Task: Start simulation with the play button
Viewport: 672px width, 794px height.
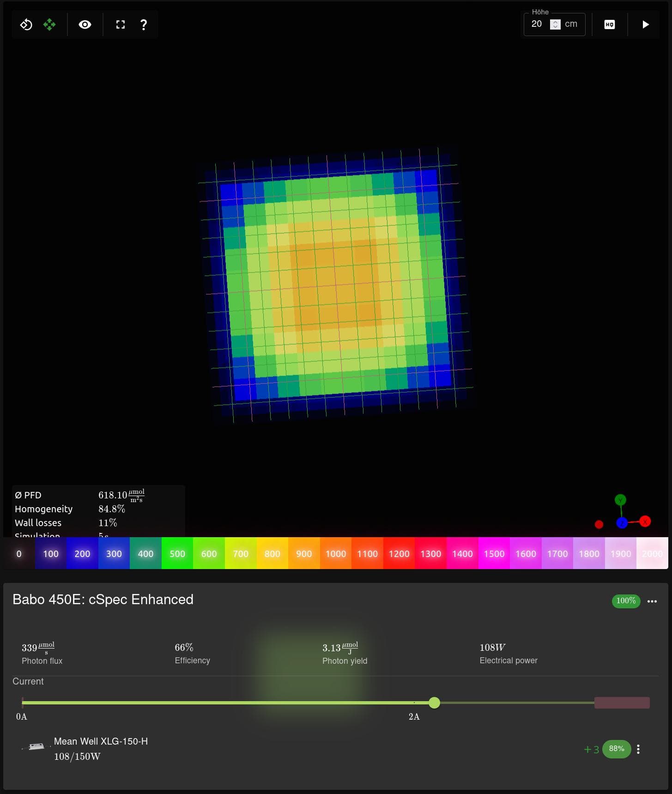Action: point(645,24)
